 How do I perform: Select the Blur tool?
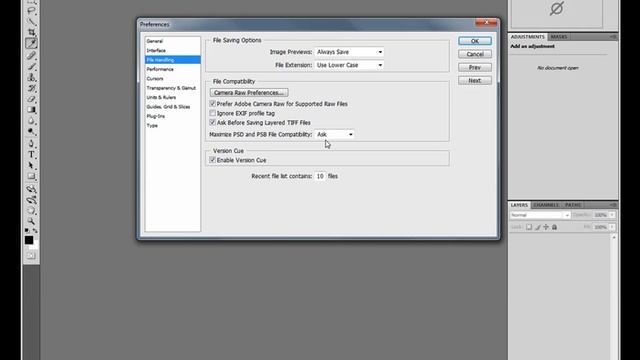31,121
